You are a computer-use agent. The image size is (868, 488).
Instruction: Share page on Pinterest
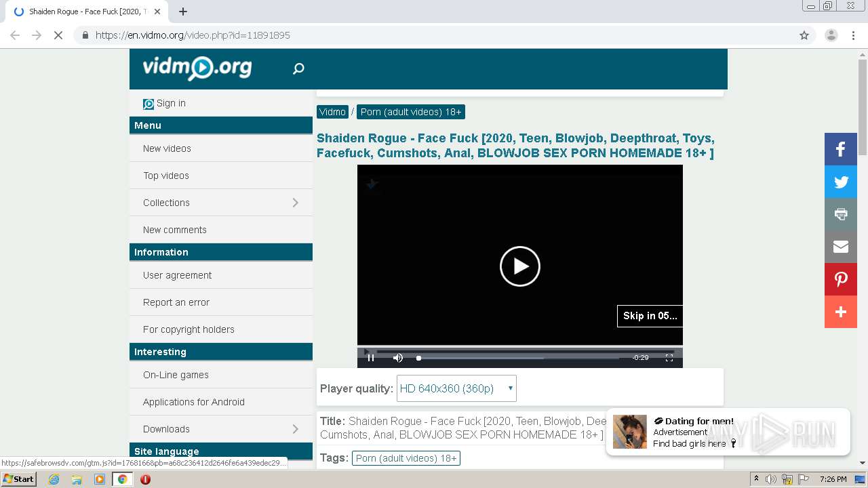[841, 279]
